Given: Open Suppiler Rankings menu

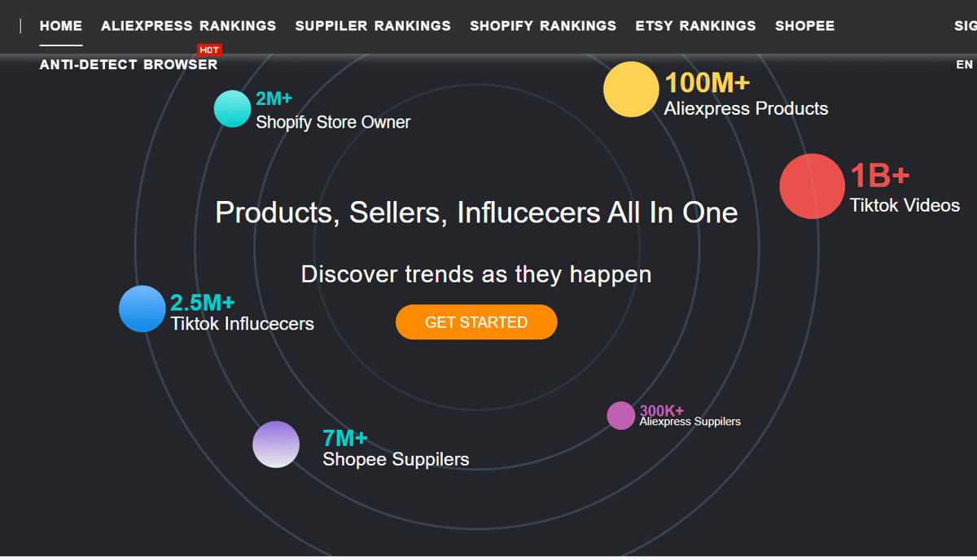Looking at the screenshot, I should tap(373, 26).
